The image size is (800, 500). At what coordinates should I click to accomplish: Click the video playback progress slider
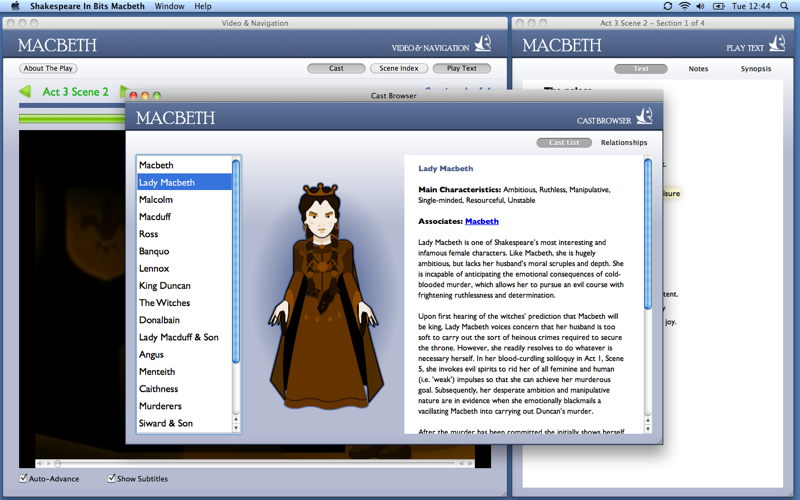click(255, 463)
